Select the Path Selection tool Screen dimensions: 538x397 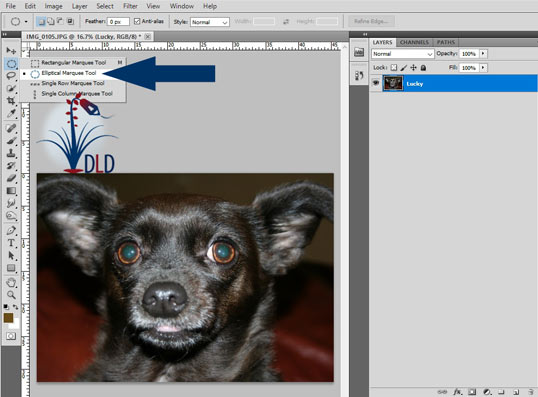pyautogui.click(x=11, y=256)
